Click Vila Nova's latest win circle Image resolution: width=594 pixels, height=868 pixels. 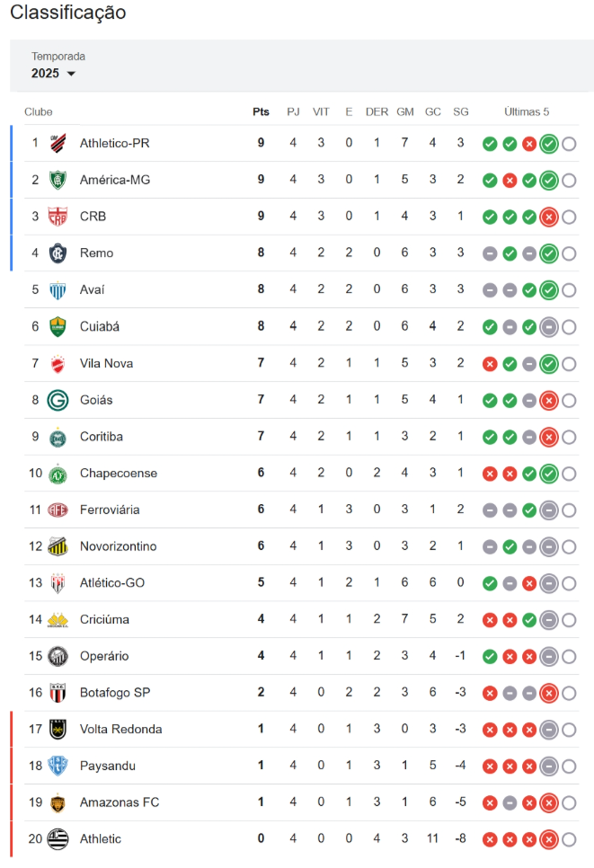[548, 364]
